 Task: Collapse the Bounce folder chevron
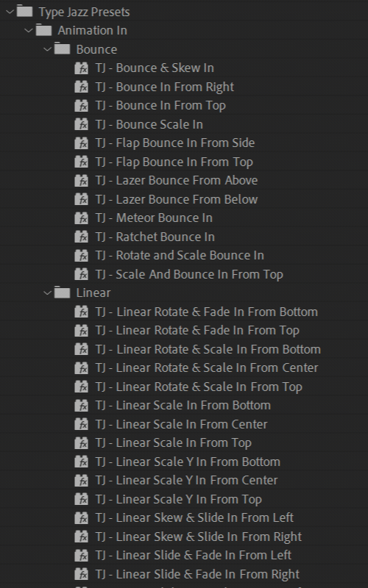pos(48,49)
